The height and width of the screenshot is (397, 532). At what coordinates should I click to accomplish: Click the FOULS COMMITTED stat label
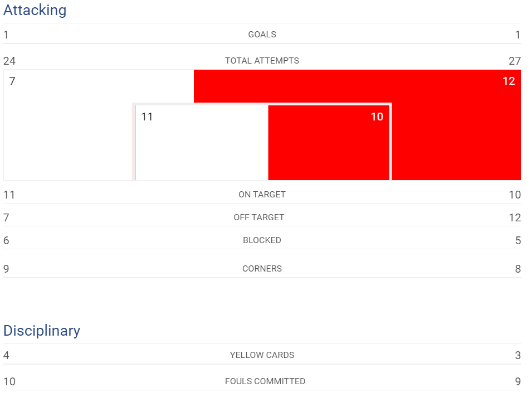pyautogui.click(x=265, y=381)
